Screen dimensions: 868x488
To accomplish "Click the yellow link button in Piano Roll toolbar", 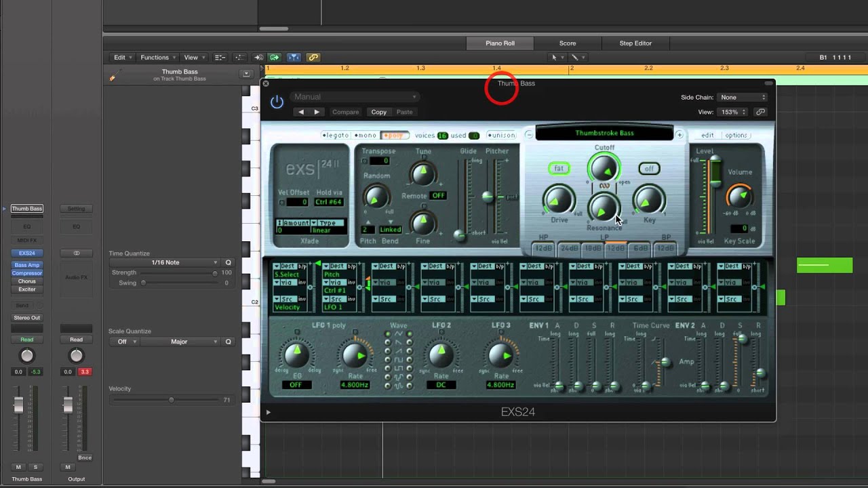I will (313, 58).
